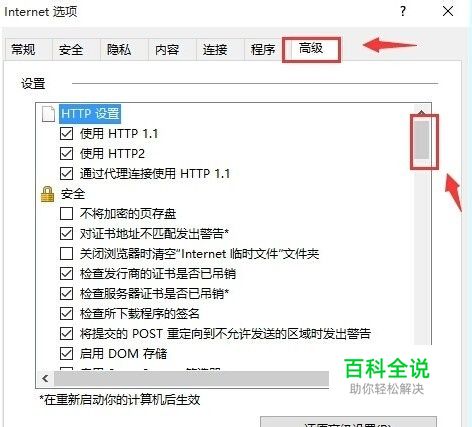Toggle 通过代理连接使用 HTTP 1.1 checkbox
The width and height of the screenshot is (472, 427).
[x=66, y=174]
